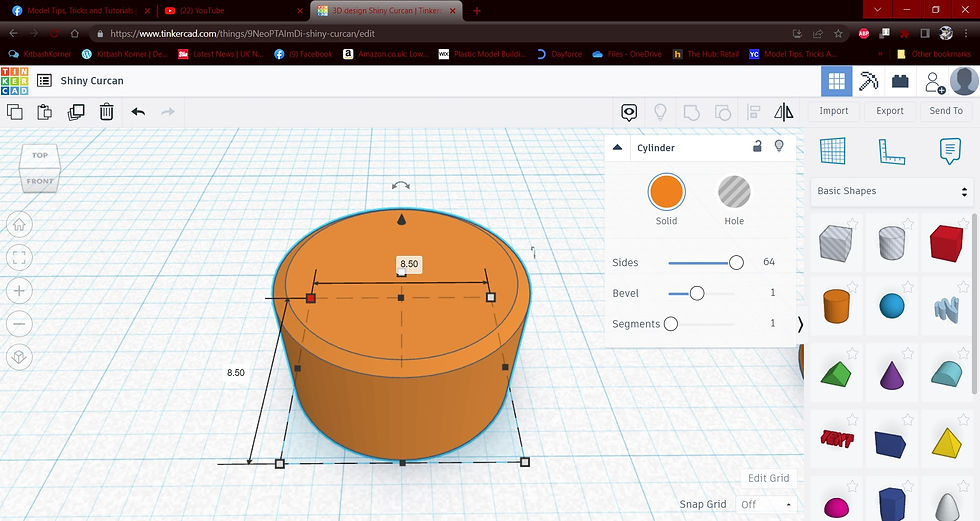Zoom in with the plus button
The height and width of the screenshot is (521, 980).
point(19,290)
